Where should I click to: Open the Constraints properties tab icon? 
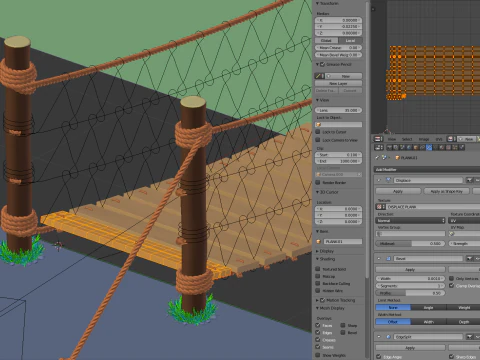[422, 147]
